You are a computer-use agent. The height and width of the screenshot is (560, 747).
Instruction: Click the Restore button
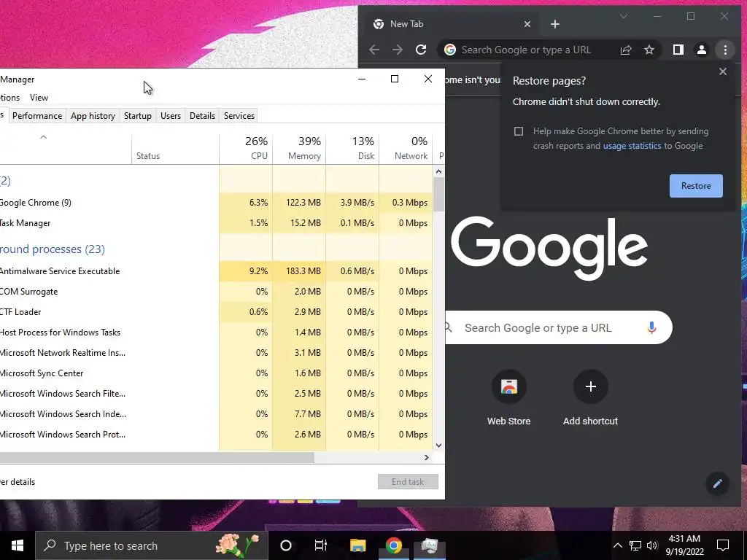click(696, 186)
